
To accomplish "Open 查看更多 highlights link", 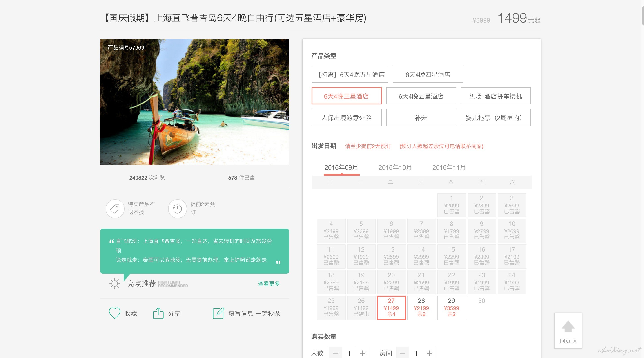I will click(x=269, y=284).
